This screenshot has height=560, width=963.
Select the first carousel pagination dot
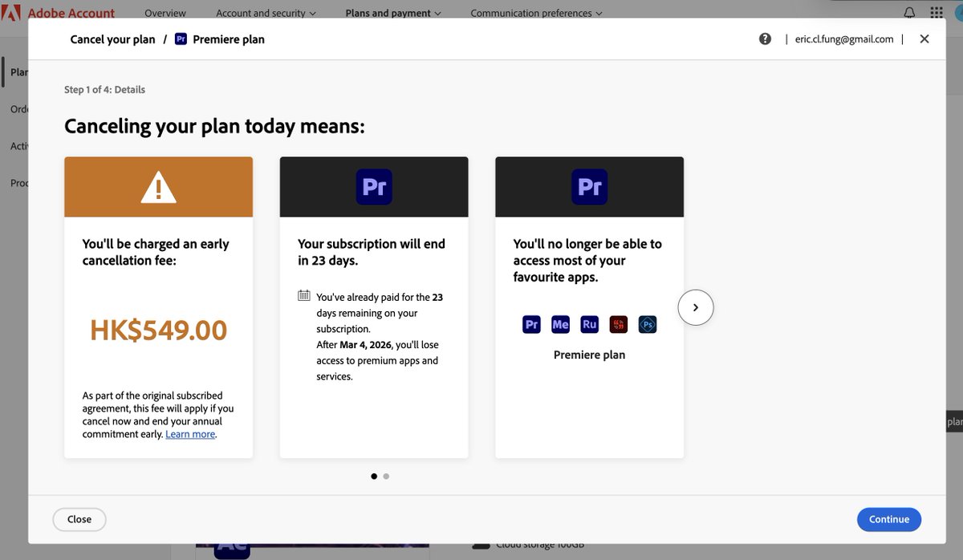click(x=374, y=476)
